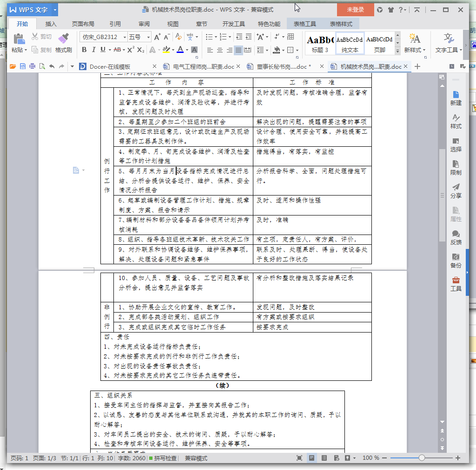Expand the styles gallery more arrow
The image size is (476, 470).
pos(397,51)
